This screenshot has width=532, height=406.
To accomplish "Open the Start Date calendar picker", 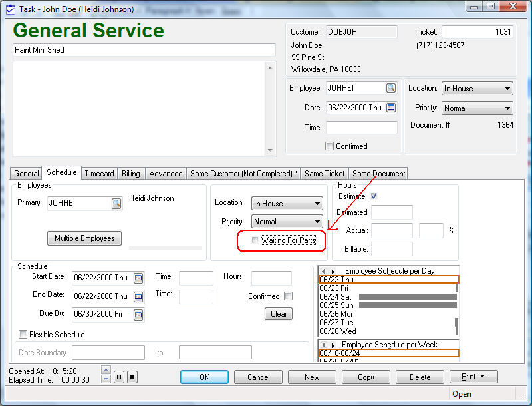I will point(138,278).
